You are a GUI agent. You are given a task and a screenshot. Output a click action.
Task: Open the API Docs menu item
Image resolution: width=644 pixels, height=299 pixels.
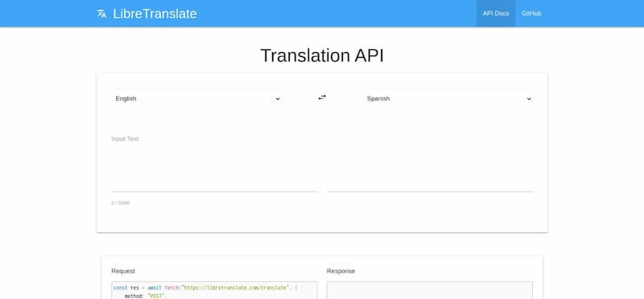(496, 14)
